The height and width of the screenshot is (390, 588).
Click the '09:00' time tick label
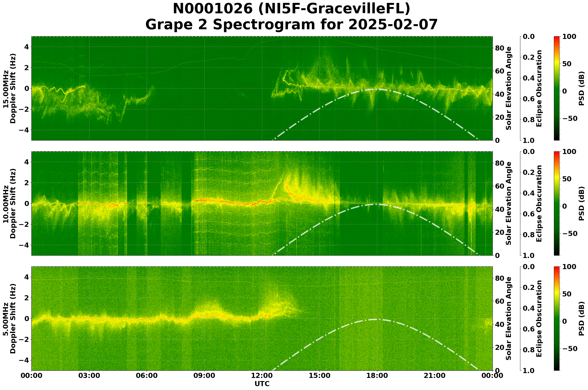(x=204, y=376)
